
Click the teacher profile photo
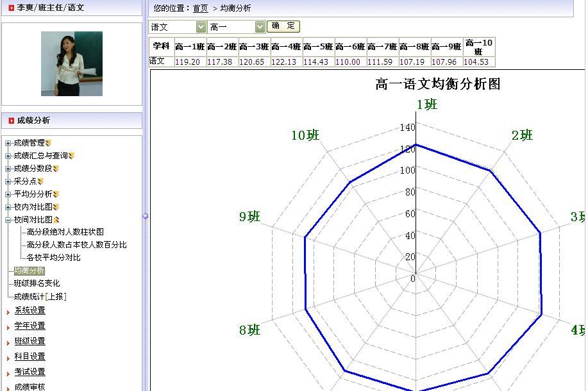tap(72, 63)
